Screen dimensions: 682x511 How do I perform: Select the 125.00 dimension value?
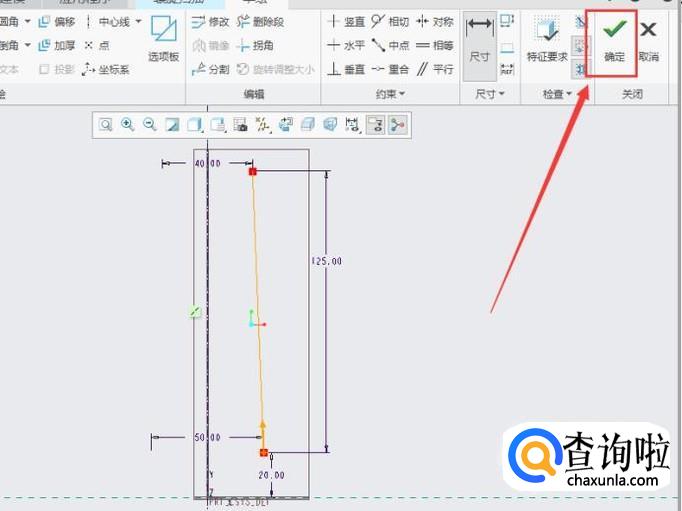click(327, 261)
